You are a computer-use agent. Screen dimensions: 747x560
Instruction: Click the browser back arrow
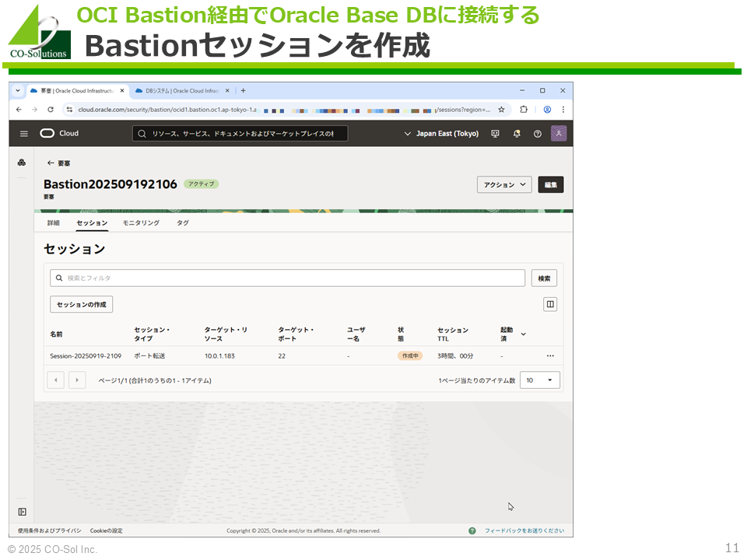(x=19, y=110)
